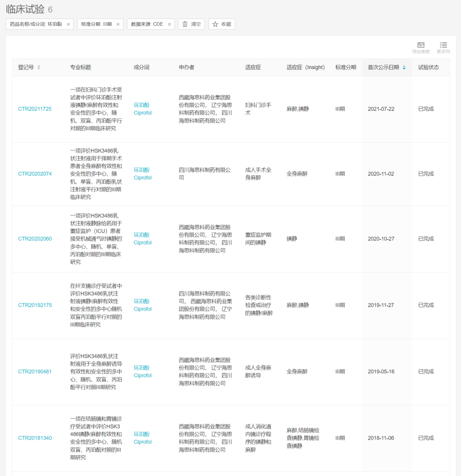Image resolution: width=461 pixels, height=476 pixels.
Task: Click the 清空 trash button
Action: pos(192,24)
